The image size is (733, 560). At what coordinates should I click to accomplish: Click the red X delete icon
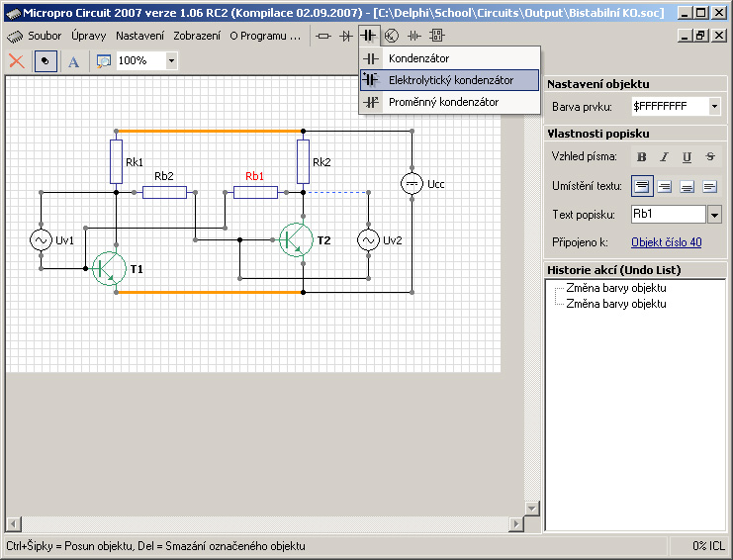[17, 60]
